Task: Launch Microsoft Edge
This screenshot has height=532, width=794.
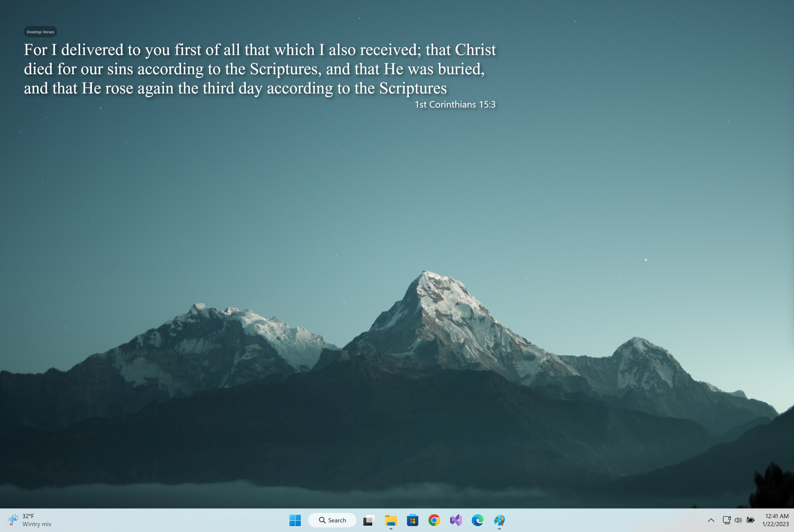Action: point(478,520)
